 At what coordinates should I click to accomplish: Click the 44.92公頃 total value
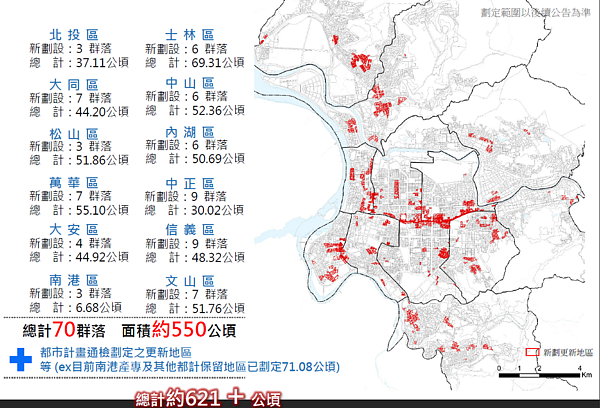click(x=102, y=257)
